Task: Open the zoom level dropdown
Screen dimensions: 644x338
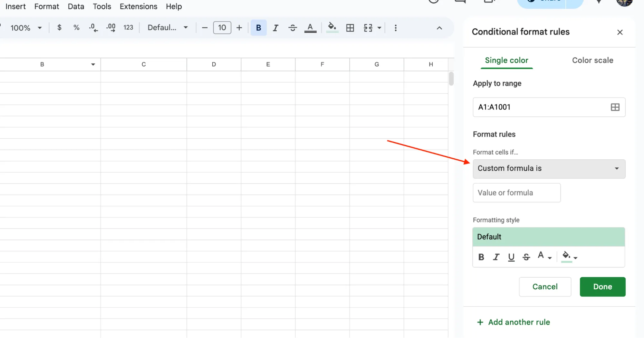Action: pyautogui.click(x=25, y=28)
